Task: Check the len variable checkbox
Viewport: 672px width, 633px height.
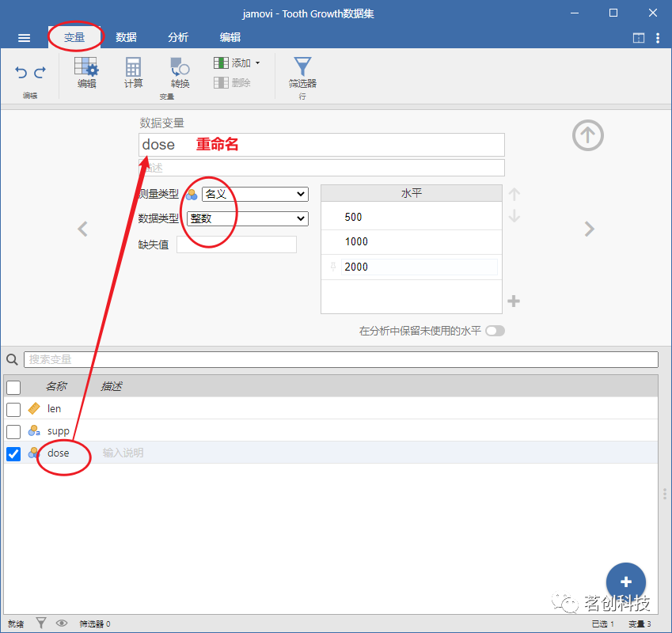Action: point(13,409)
